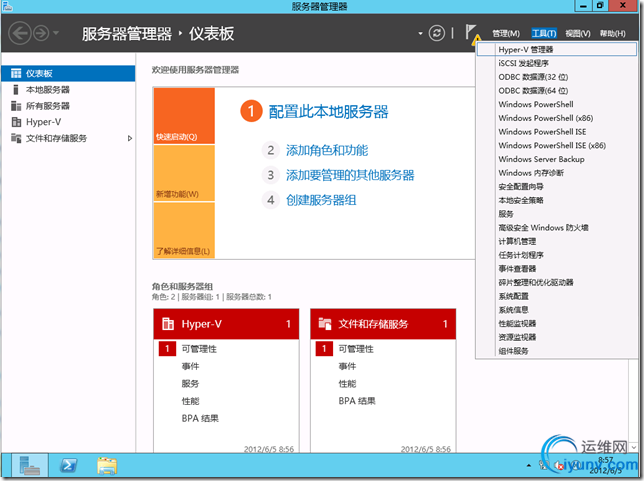This screenshot has width=644, height=481.
Task: Click 配置此本地服务器 link
Action: (x=328, y=112)
